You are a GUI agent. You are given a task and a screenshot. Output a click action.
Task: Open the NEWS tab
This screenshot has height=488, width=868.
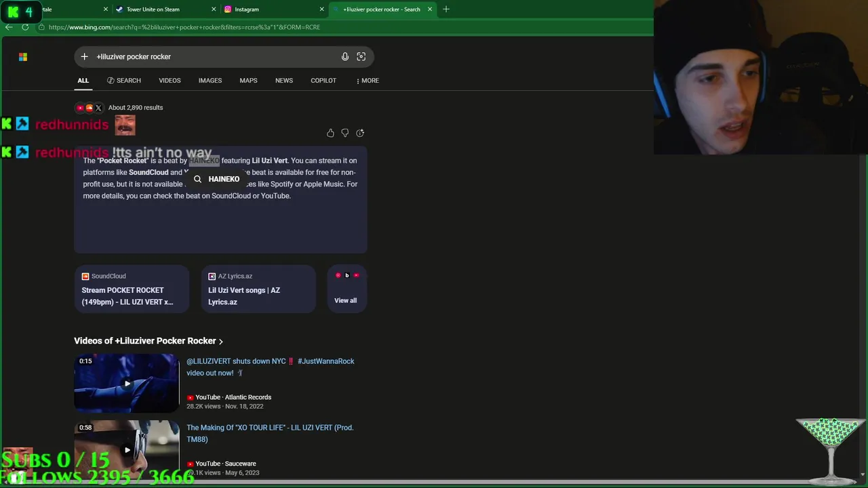[284, 81]
